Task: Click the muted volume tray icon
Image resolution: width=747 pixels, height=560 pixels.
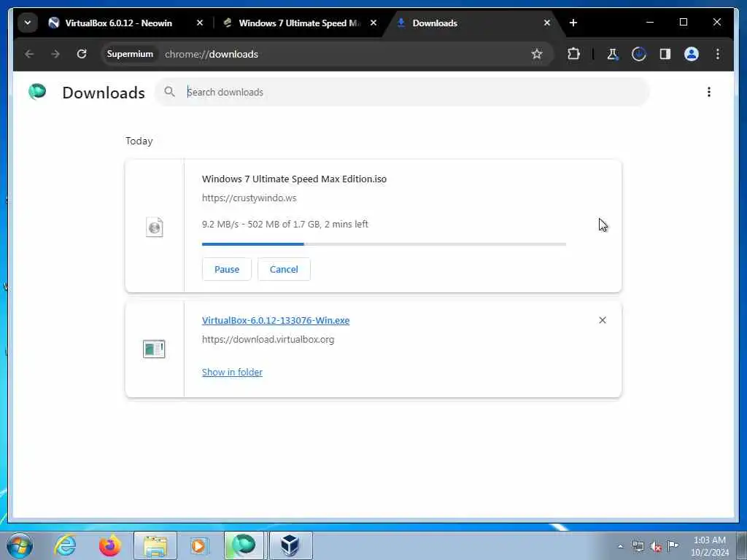Action: tap(656, 547)
